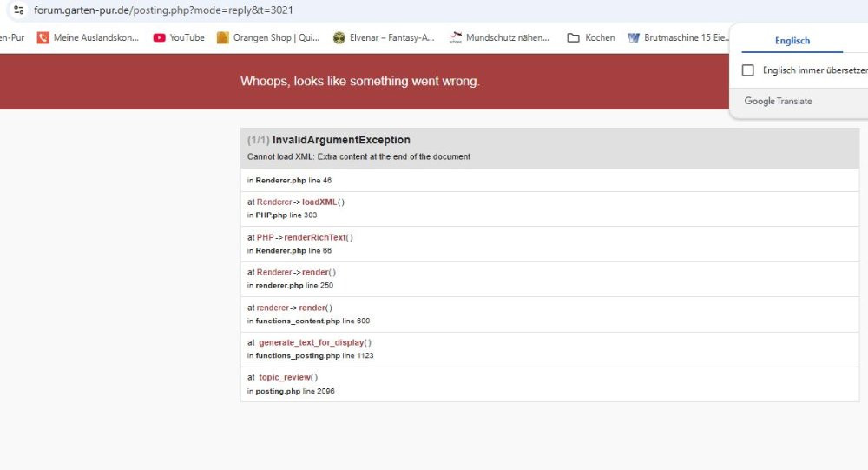The height and width of the screenshot is (470, 868).
Task: Click the Google Translate label in popup
Action: (x=779, y=101)
